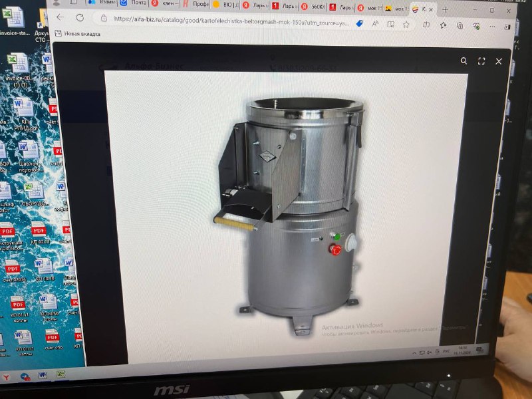Select the 'счет спо' PDF desktop file

(x=53, y=339)
